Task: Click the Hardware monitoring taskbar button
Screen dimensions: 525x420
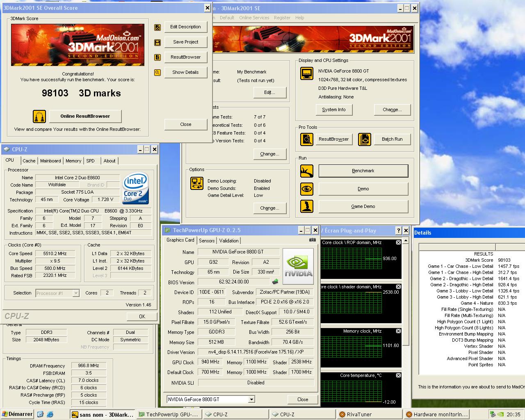Action: pyautogui.click(x=437, y=415)
